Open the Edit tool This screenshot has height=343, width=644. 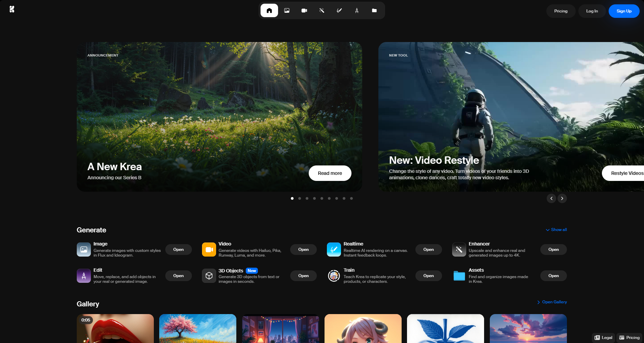click(x=178, y=276)
